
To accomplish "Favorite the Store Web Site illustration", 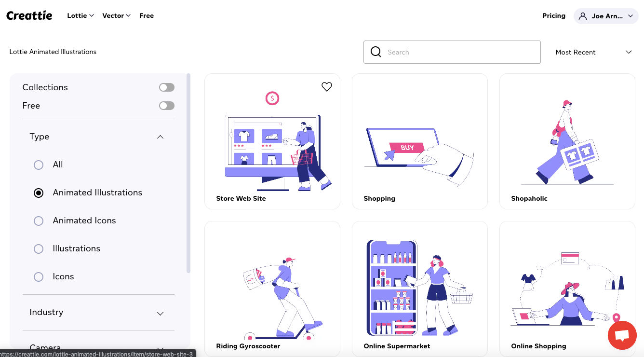I will click(x=326, y=87).
